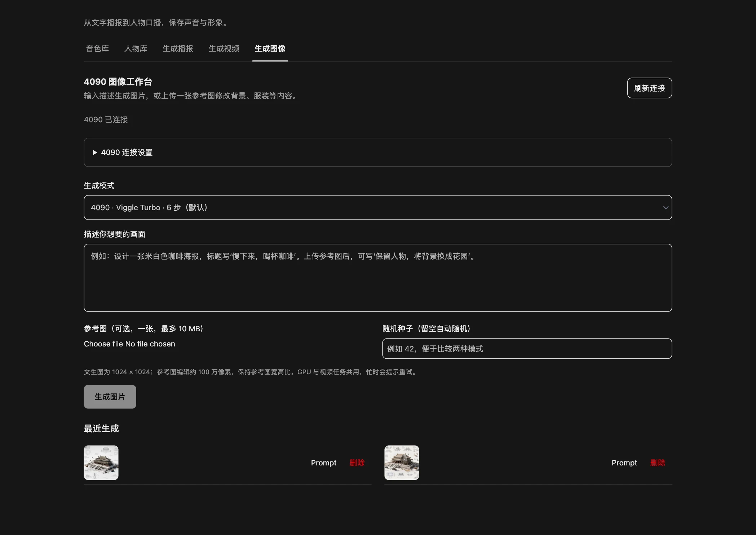Select the 生成视频 tab

[x=224, y=49]
